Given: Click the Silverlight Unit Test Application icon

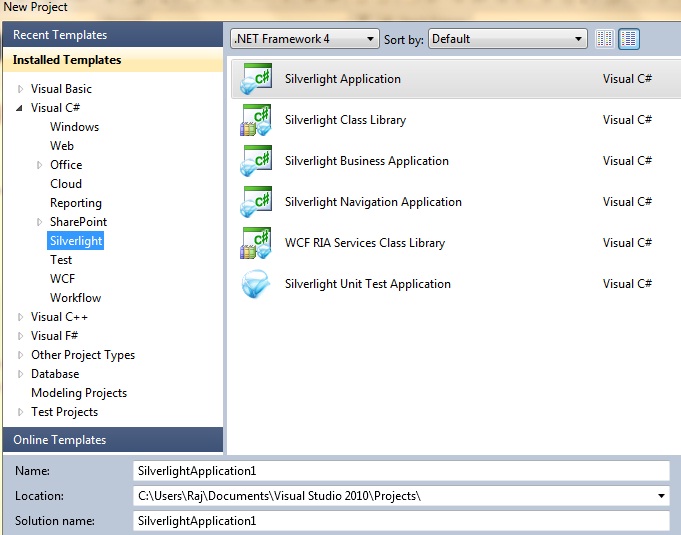Looking at the screenshot, I should [x=256, y=284].
